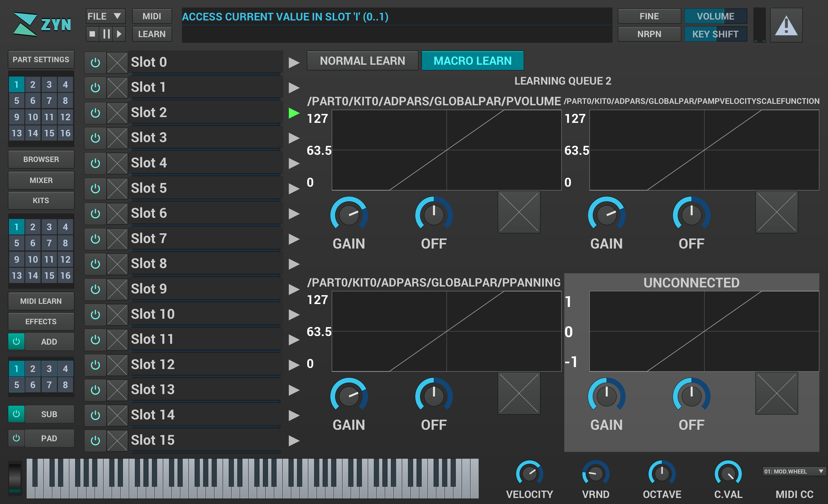828x504 pixels.
Task: Switch to the NORMAL LEARN tab
Action: [x=362, y=61]
